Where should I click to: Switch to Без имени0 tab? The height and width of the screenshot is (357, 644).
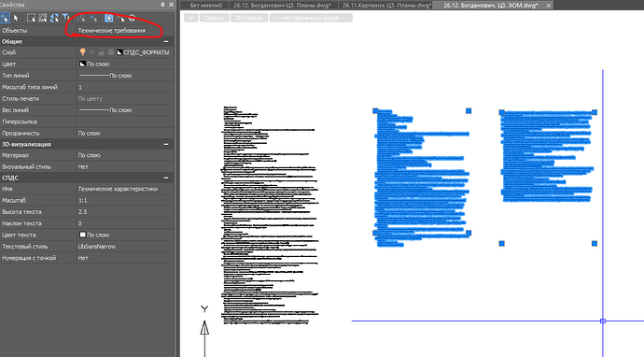205,6
